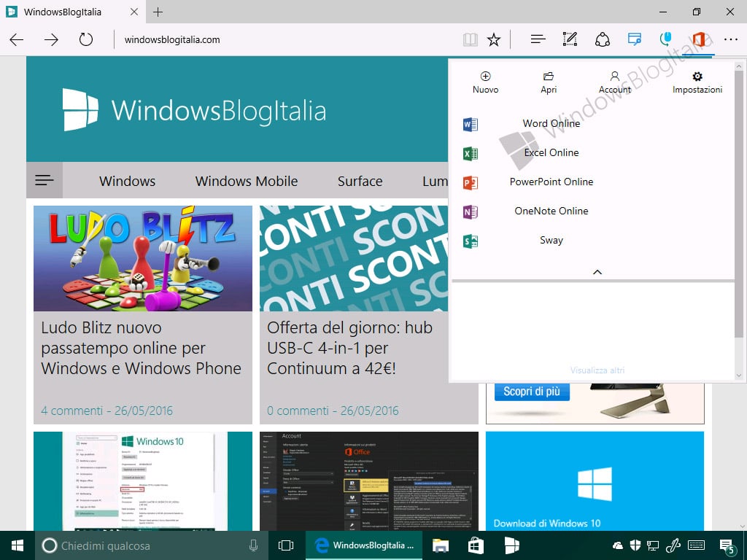Select the Windows Mobile menu item
747x560 pixels.
(x=247, y=181)
